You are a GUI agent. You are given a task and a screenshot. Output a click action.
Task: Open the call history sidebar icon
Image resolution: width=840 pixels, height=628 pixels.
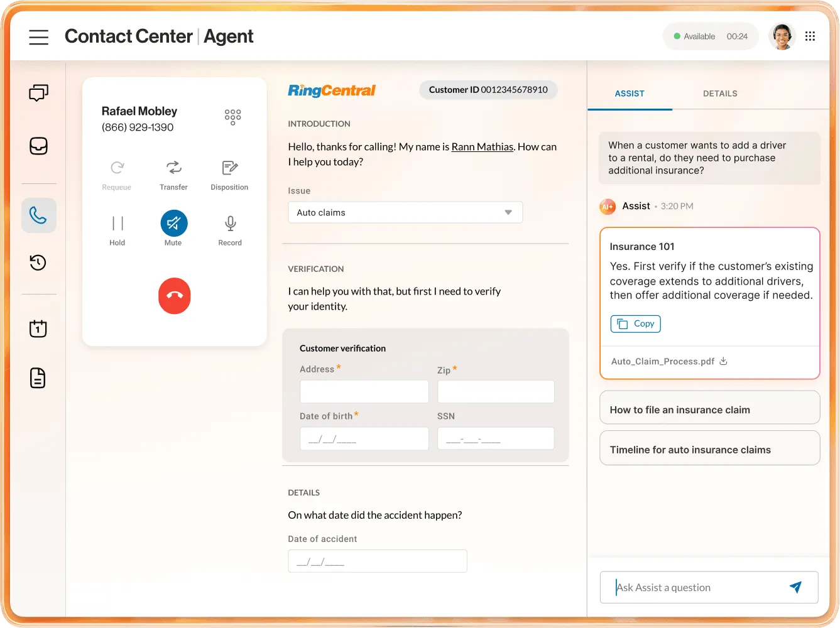coord(38,263)
